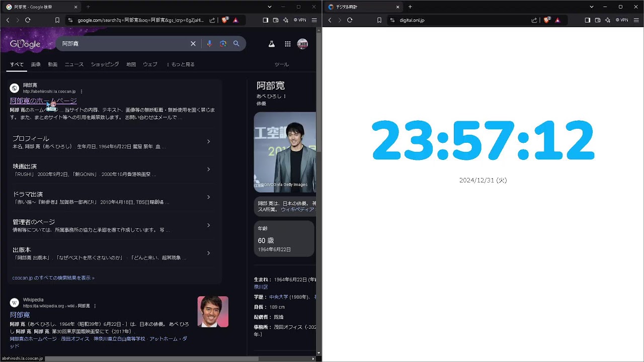The height and width of the screenshot is (362, 644).
Task: Open Brave Shields in the Google window
Action: [224, 20]
